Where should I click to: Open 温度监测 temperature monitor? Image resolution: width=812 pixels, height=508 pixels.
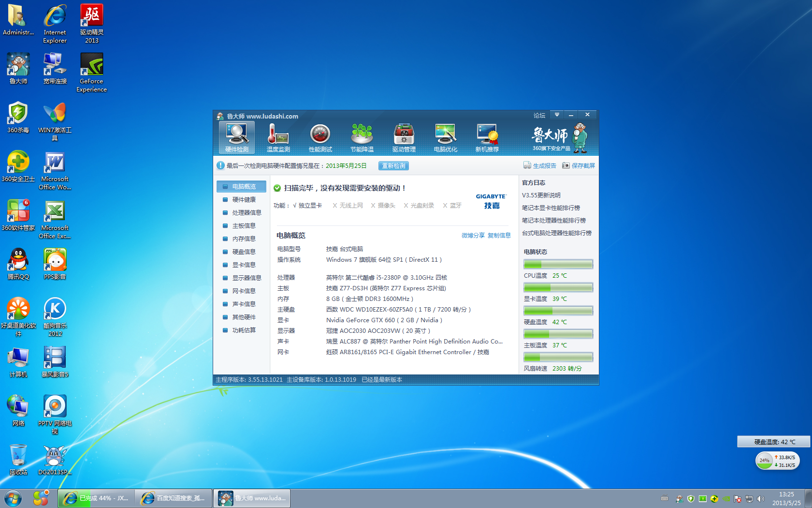278,138
